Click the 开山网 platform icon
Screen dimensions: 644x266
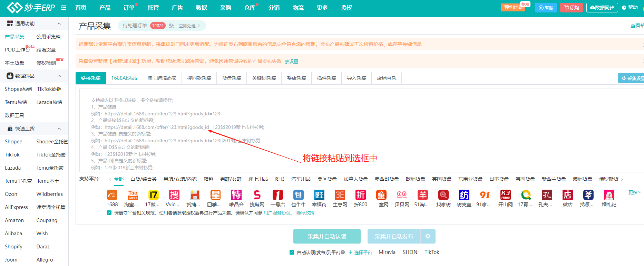click(x=506, y=195)
